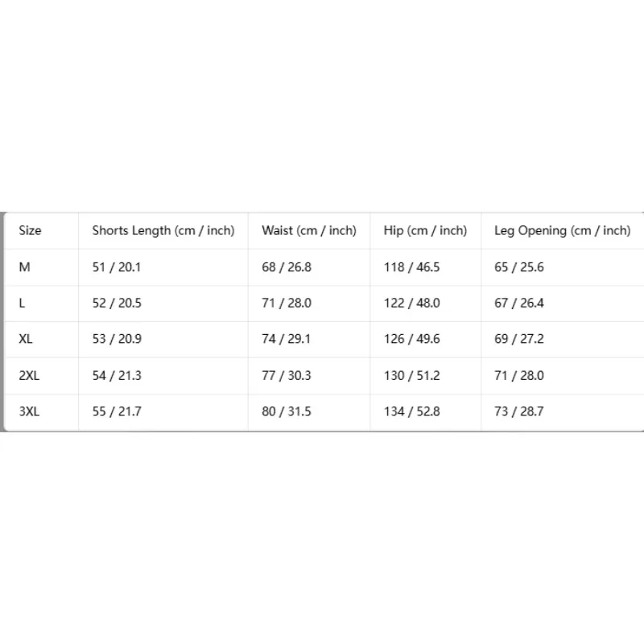Click the Waist (cm / inch) header

[309, 230]
